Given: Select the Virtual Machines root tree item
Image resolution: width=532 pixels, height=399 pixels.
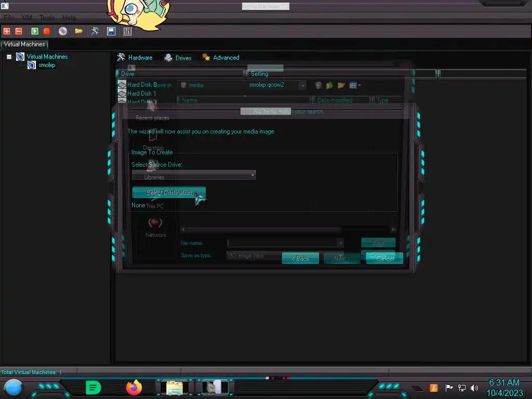Looking at the screenshot, I should click(47, 57).
